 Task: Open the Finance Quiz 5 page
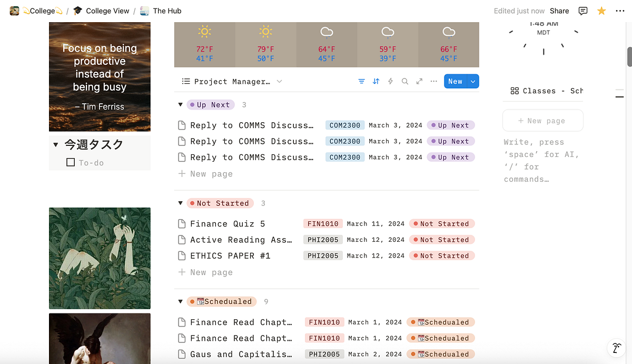228,224
